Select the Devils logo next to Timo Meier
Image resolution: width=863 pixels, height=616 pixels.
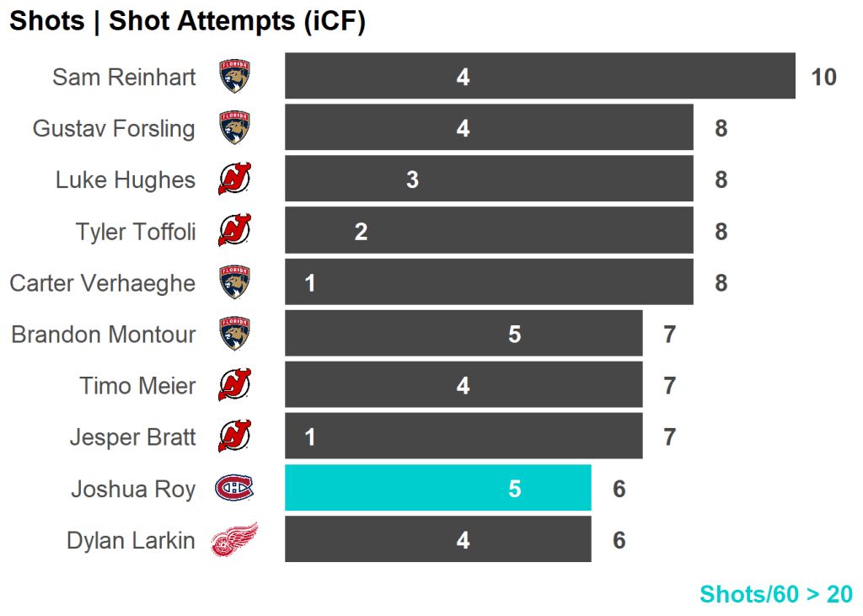(233, 385)
